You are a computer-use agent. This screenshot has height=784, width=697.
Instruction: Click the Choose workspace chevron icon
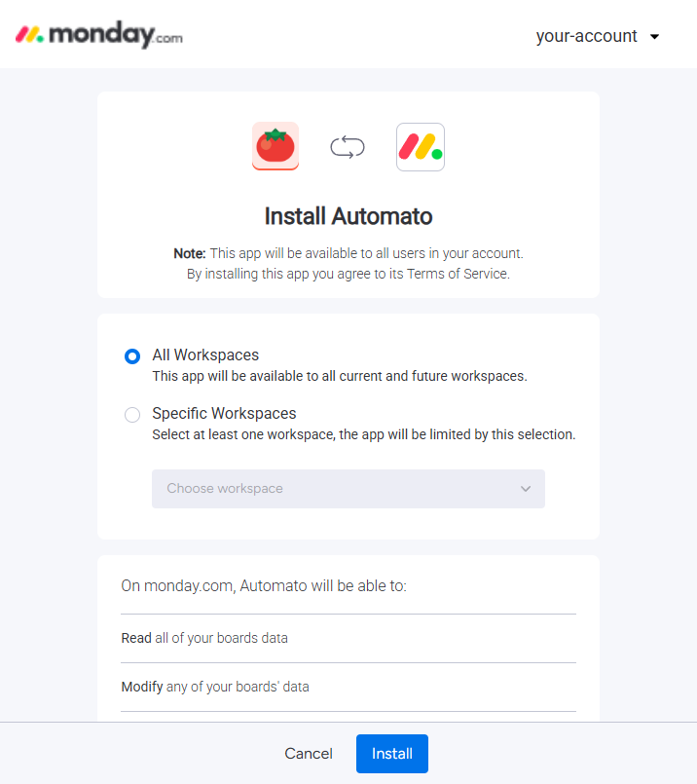526,488
